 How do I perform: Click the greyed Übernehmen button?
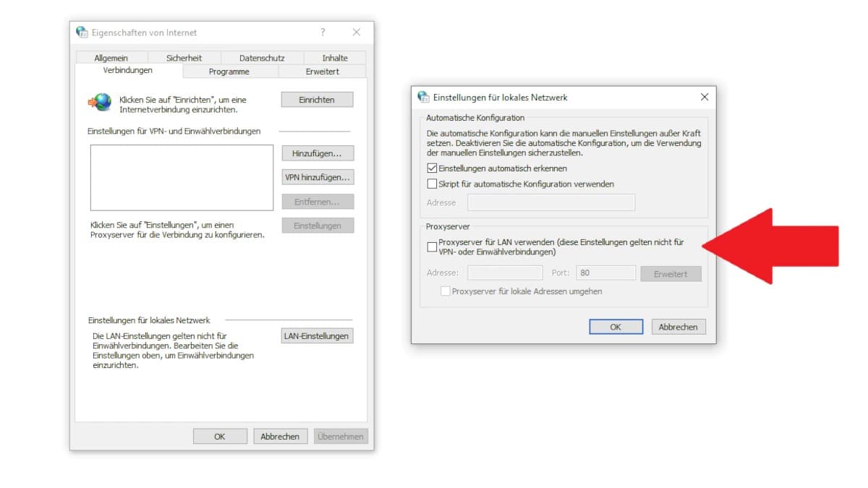click(x=341, y=437)
